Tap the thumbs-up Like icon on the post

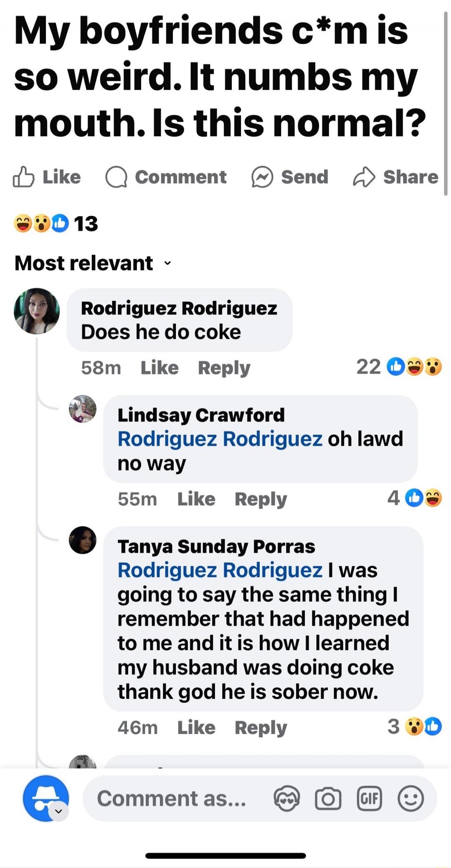point(23,177)
